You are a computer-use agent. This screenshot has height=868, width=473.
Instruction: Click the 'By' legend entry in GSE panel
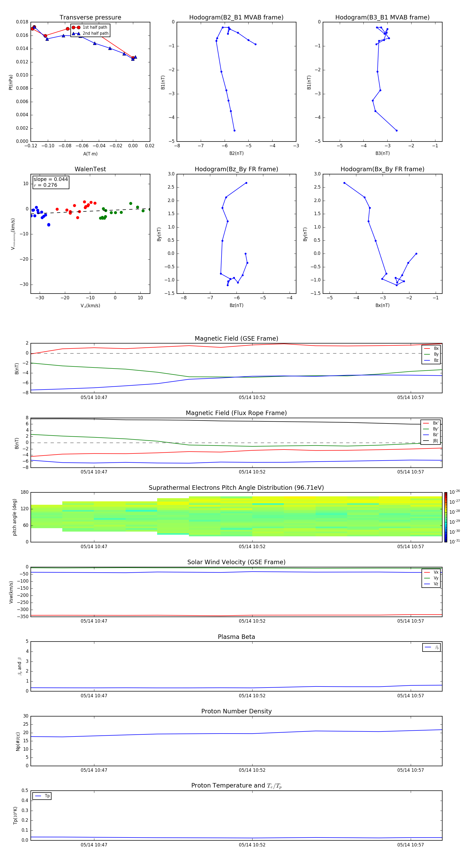431,354
